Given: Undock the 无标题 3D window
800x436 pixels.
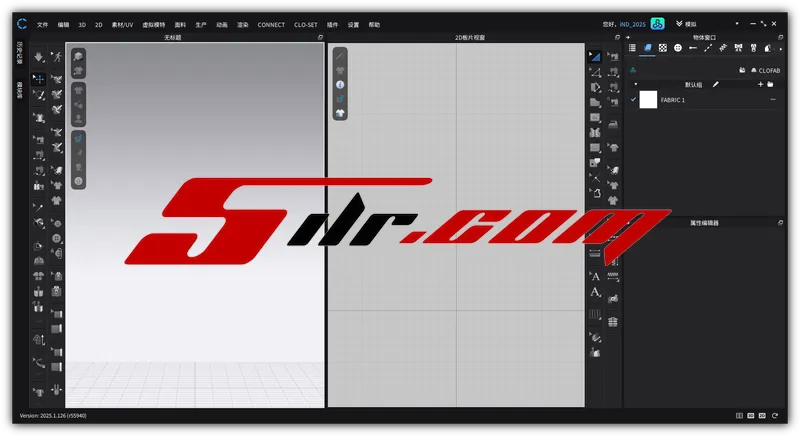Looking at the screenshot, I should point(320,37).
